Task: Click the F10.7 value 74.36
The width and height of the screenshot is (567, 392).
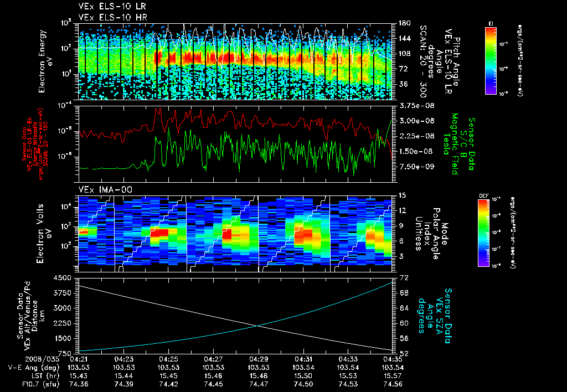Action: coord(79,384)
